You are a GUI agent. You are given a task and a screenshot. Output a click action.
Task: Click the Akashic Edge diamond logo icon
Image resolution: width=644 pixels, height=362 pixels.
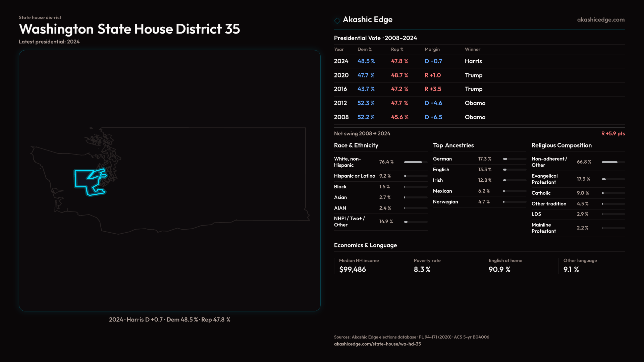[x=337, y=20]
